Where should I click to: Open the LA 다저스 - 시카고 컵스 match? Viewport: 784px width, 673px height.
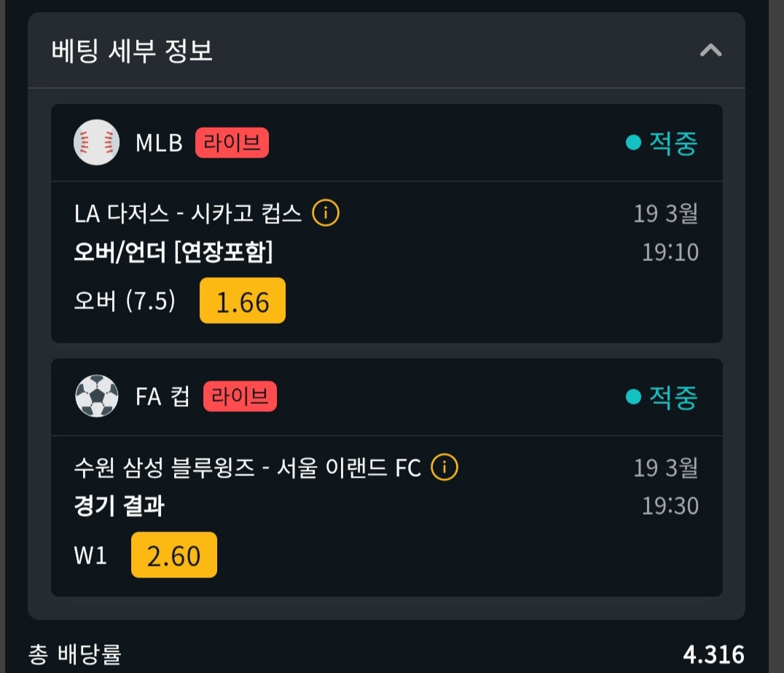(x=187, y=214)
